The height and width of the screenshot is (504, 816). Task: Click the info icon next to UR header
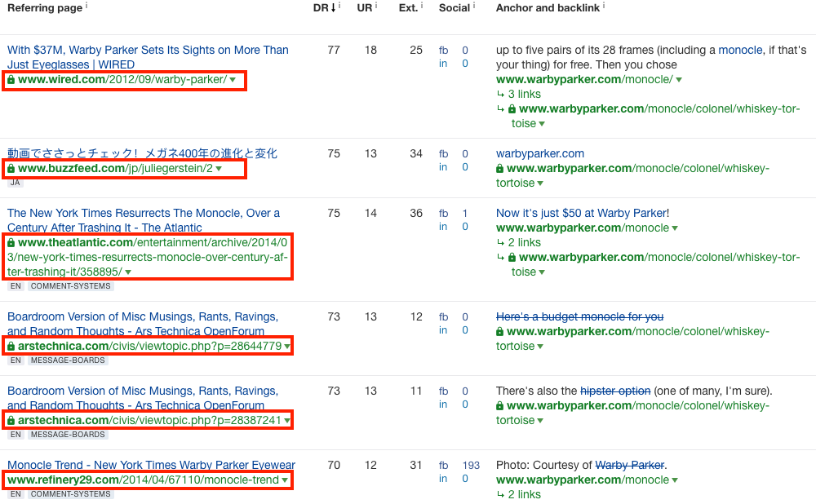tap(376, 6)
